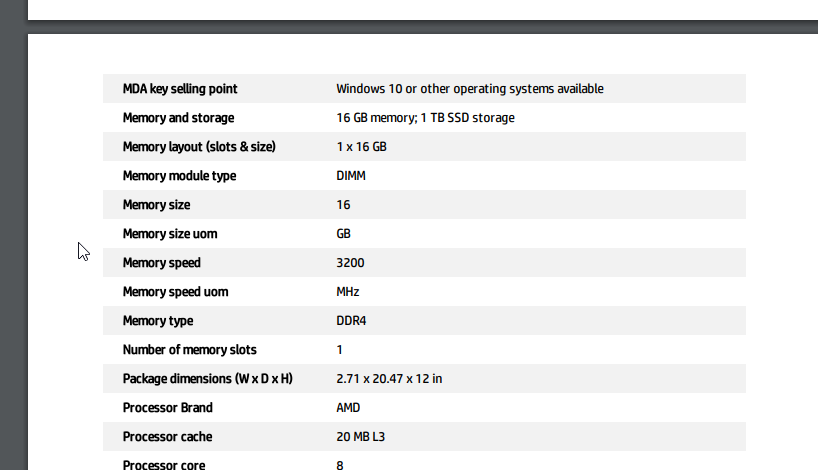Click the '1 x 16 GB' value
The width and height of the screenshot is (818, 470).
point(362,147)
